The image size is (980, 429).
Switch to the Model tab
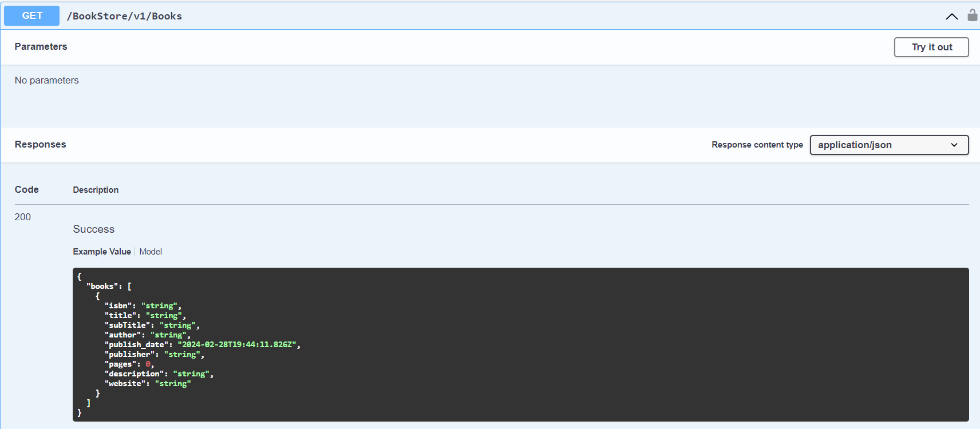coord(151,252)
